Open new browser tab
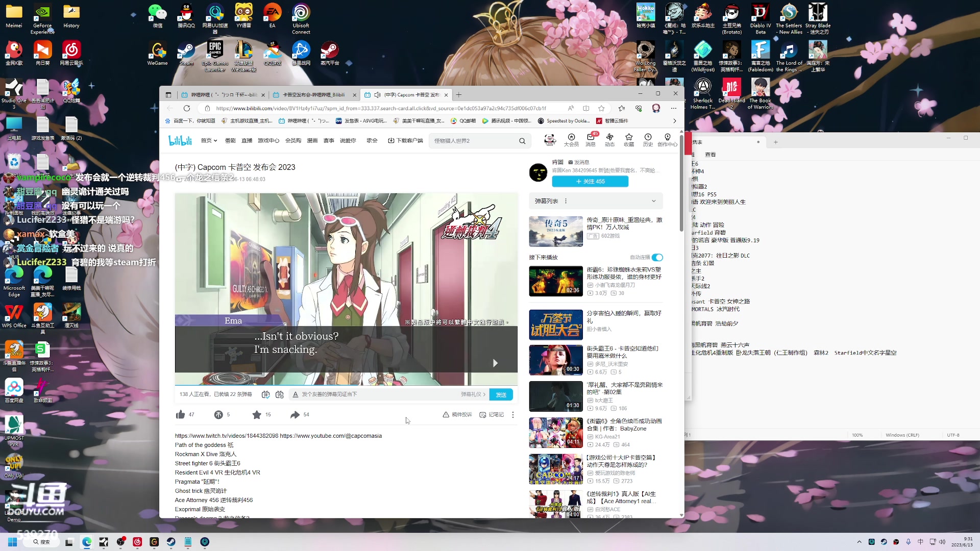The width and height of the screenshot is (980, 551). pos(459,95)
